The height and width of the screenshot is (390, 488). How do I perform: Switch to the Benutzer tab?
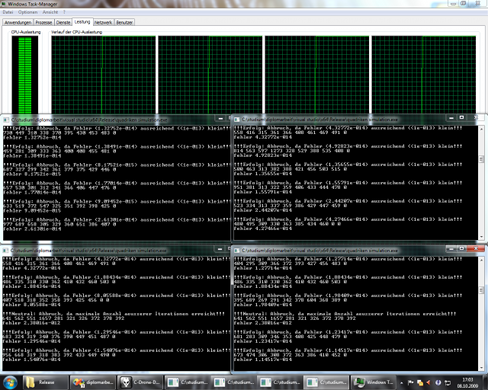(x=124, y=22)
